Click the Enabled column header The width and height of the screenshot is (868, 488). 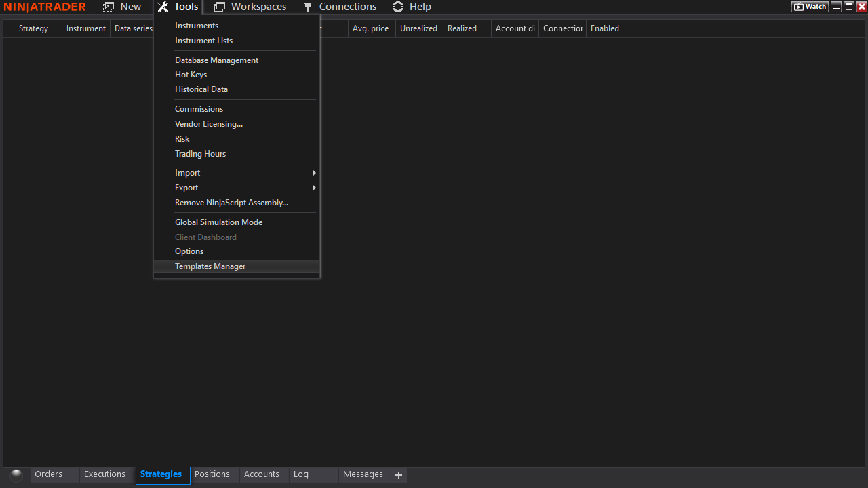(x=605, y=28)
